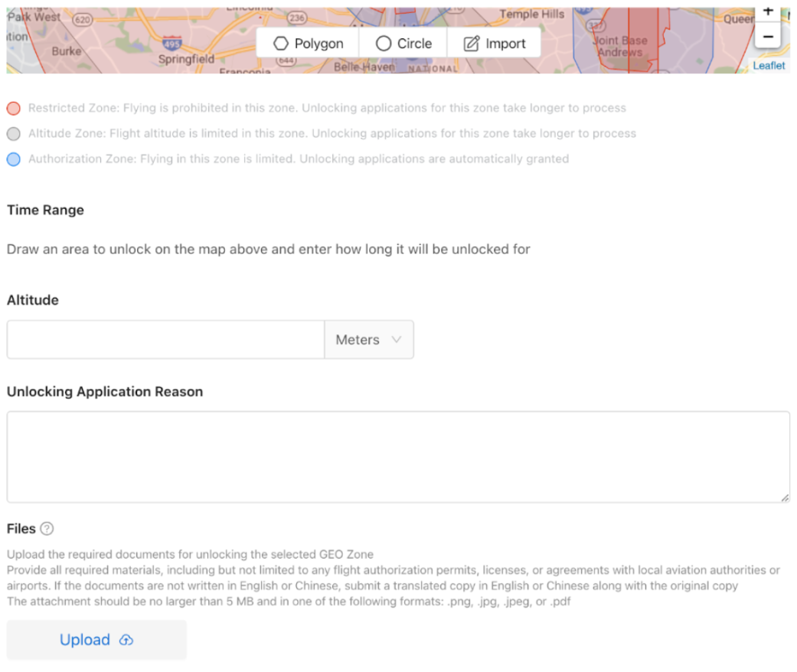
Task: Click the resize handle of the reason text area
Action: click(x=786, y=498)
